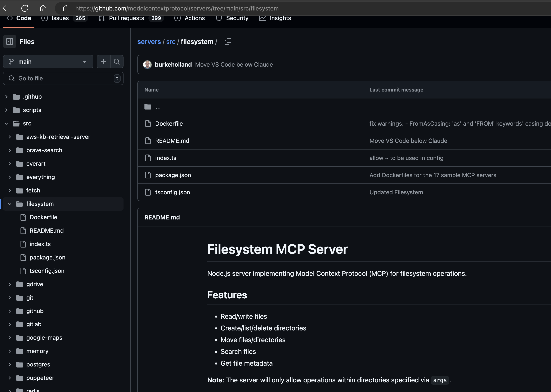
Task: Click the open src folder icon in the sidebar
Action: pyautogui.click(x=16, y=123)
